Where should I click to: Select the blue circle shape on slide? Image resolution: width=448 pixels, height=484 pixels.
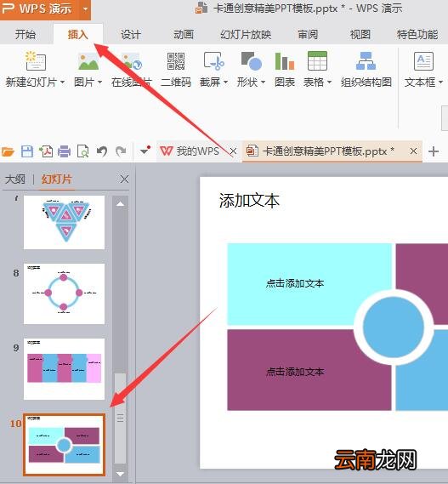tap(394, 327)
